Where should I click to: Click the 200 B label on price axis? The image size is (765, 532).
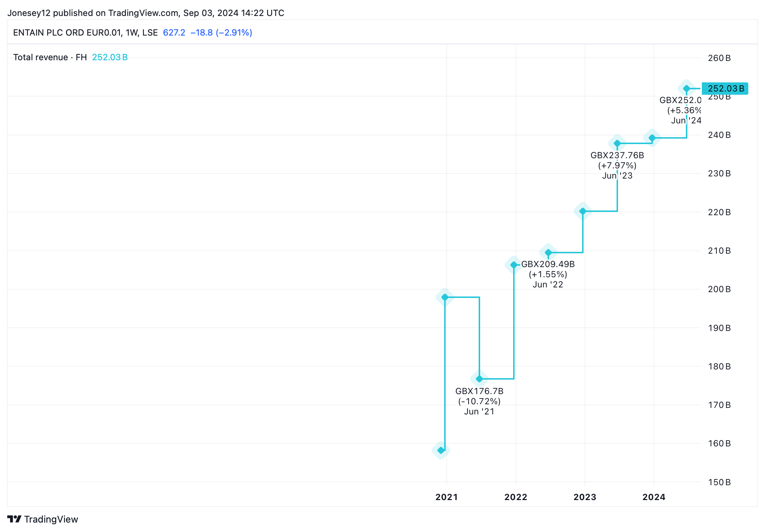(719, 289)
